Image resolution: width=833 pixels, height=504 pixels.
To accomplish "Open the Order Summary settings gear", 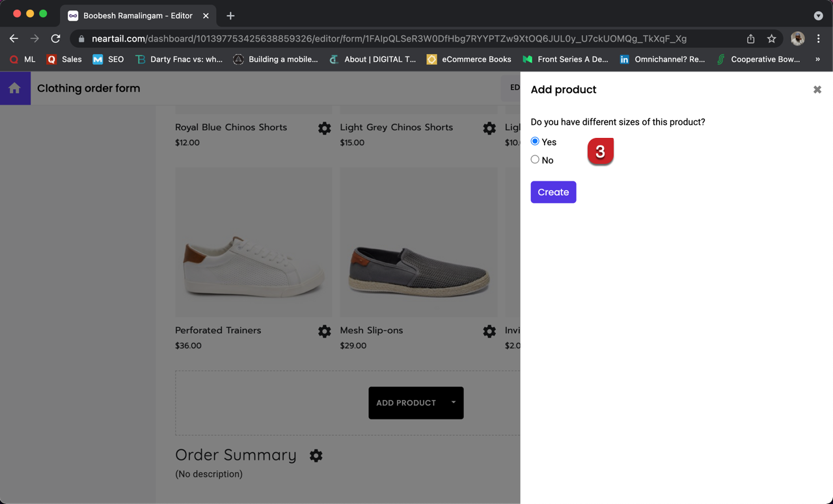I will point(316,456).
